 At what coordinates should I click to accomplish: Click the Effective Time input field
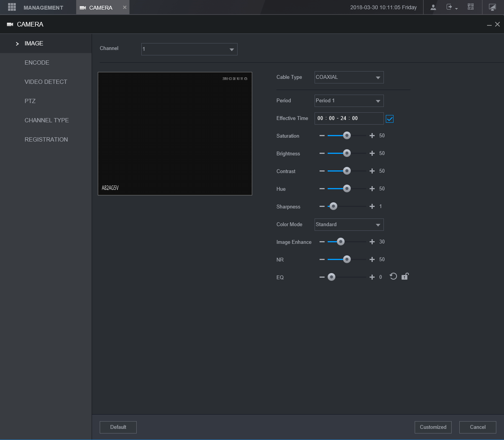[x=349, y=118]
